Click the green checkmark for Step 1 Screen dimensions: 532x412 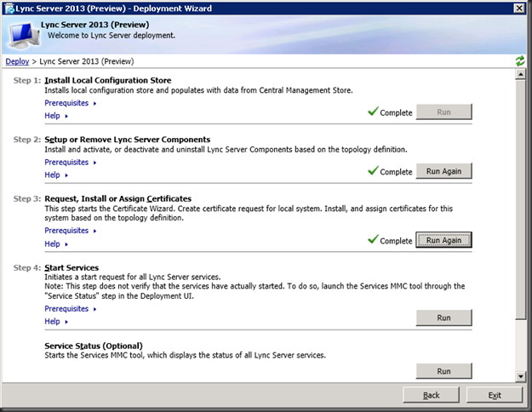coord(373,111)
